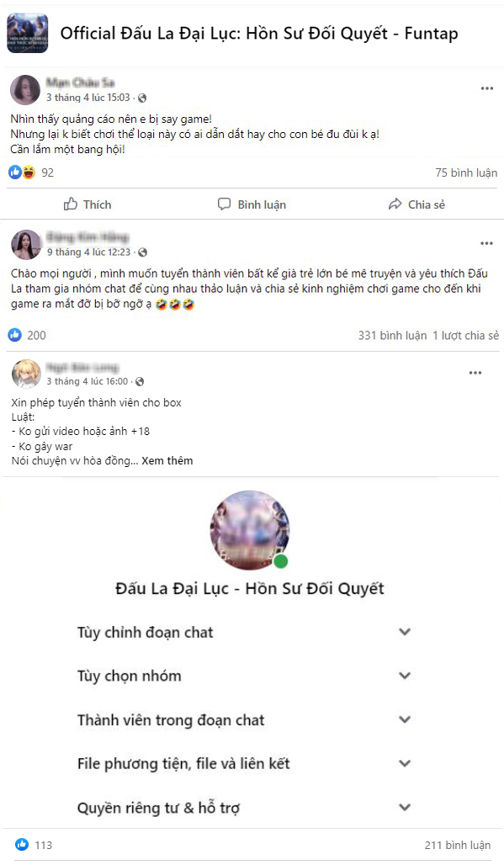Open 75 bình luận comments link

click(x=466, y=172)
